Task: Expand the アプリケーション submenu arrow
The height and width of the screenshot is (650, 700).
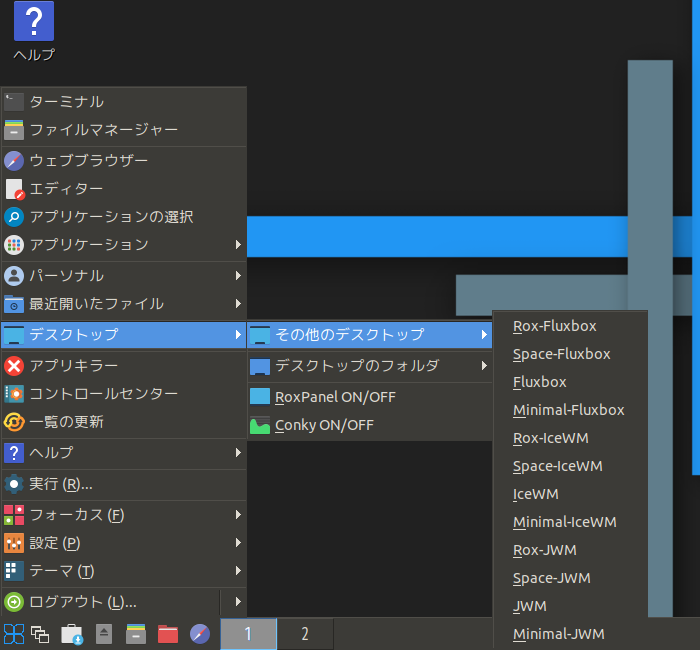Action: point(238,245)
